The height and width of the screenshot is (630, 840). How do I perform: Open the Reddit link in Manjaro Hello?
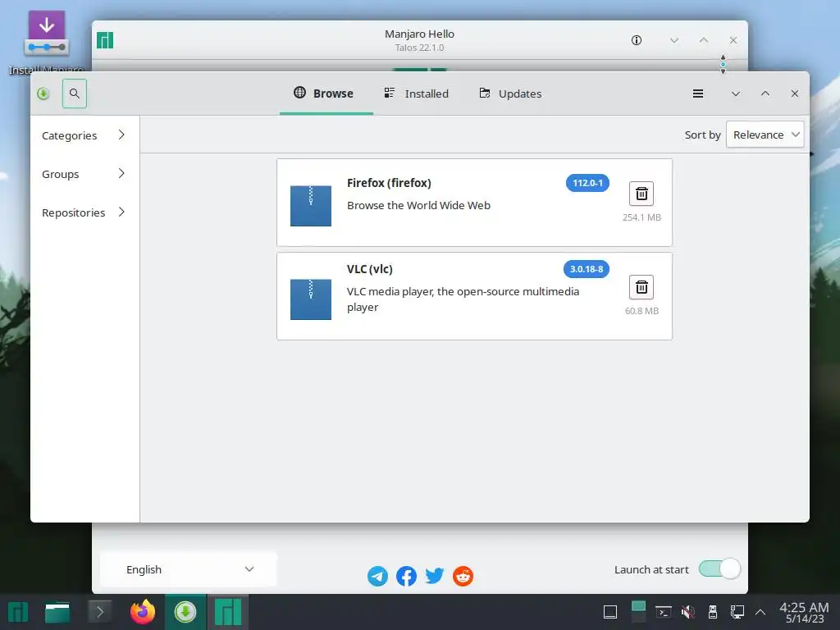click(x=463, y=577)
